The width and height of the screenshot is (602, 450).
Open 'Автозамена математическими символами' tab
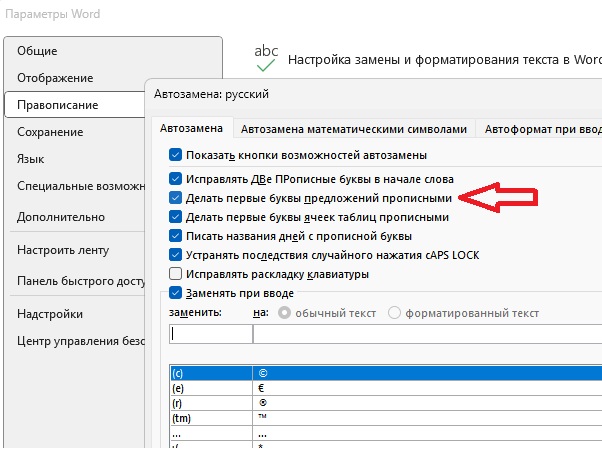coord(354,129)
